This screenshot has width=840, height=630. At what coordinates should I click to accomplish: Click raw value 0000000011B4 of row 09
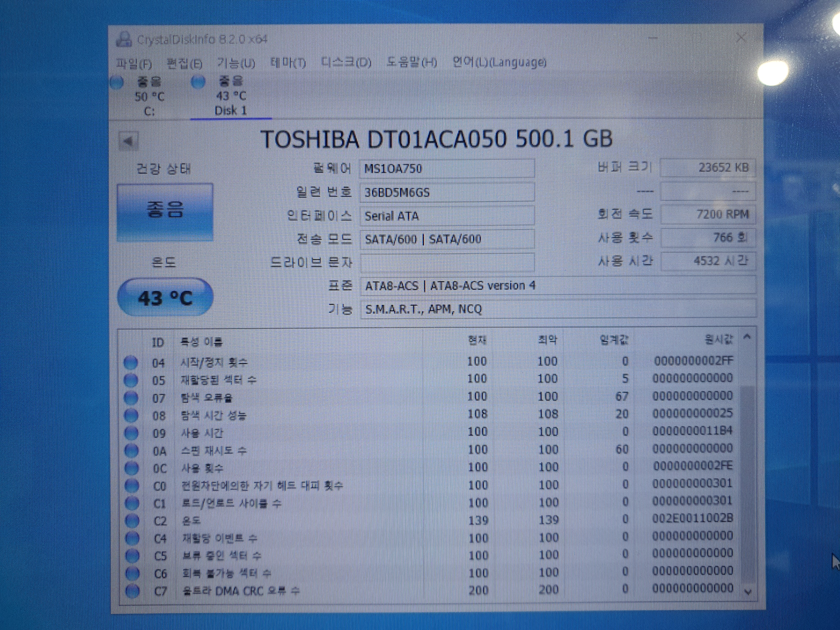pos(693,431)
